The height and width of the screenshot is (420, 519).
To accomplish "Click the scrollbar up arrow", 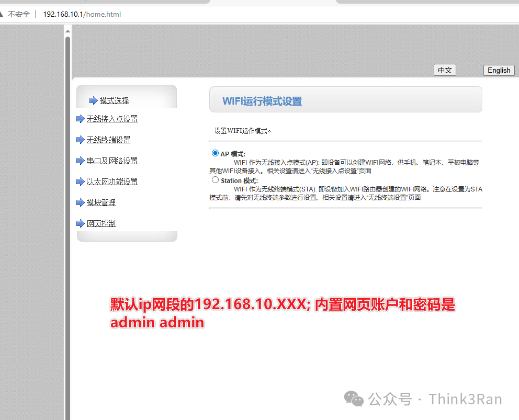I will click(x=67, y=32).
